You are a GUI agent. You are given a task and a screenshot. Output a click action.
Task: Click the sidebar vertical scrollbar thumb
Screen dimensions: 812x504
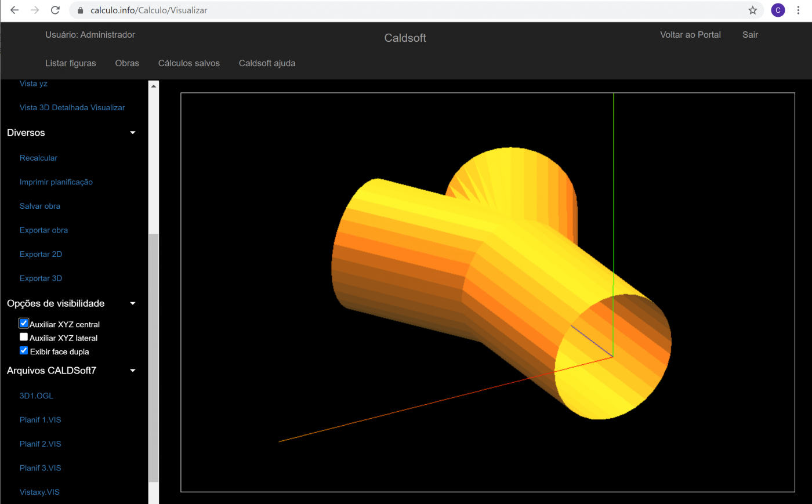[154, 357]
